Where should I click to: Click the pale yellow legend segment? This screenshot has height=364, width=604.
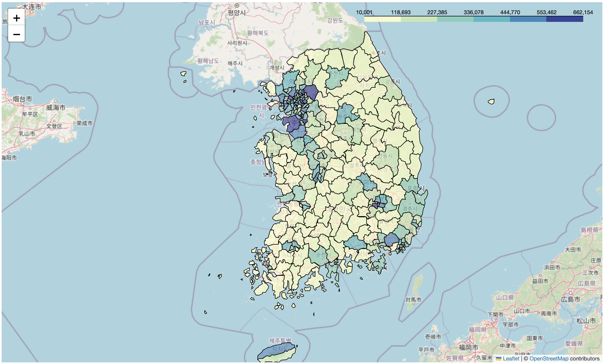(382, 19)
